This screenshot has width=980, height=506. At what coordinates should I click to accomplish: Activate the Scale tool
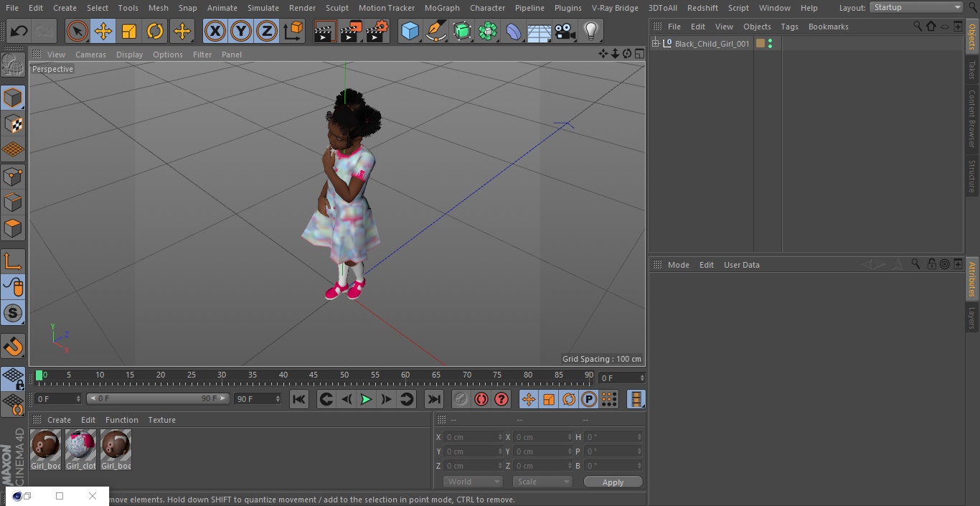[129, 31]
